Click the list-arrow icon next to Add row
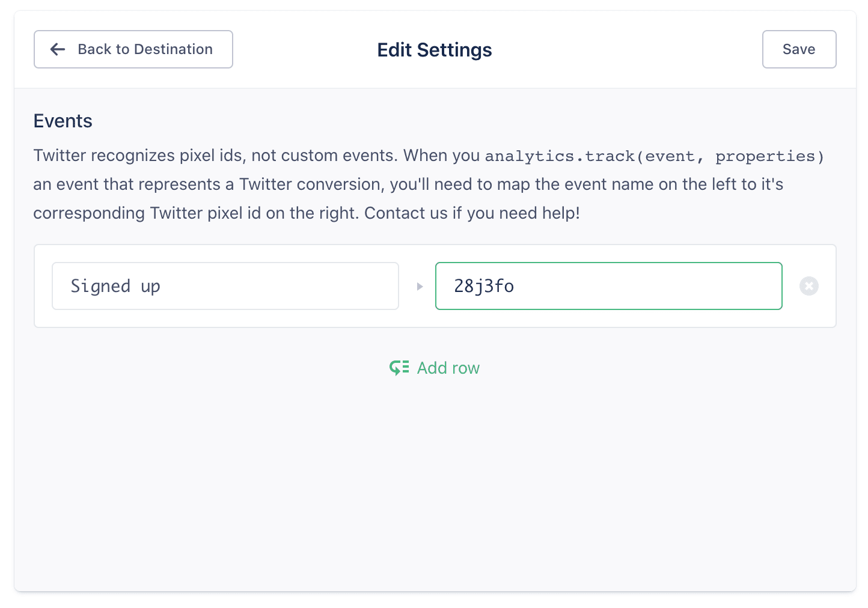Screen dimensions: 868x608 pyautogui.click(x=400, y=367)
